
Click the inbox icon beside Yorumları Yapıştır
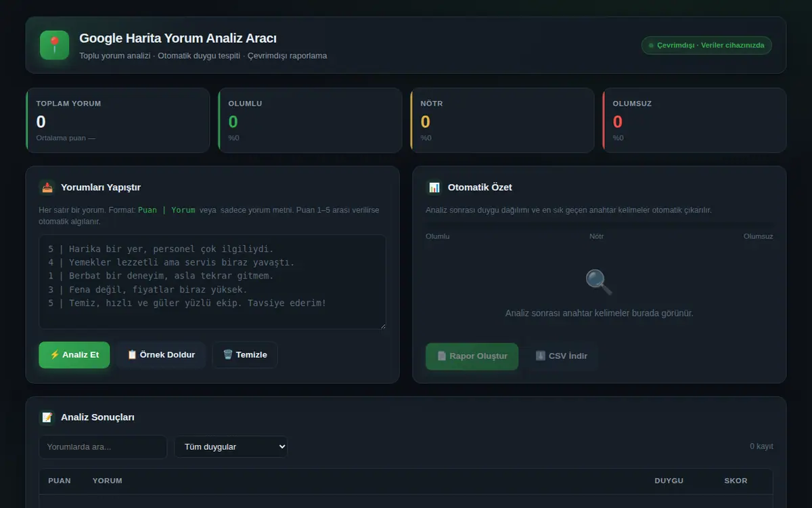coord(47,187)
